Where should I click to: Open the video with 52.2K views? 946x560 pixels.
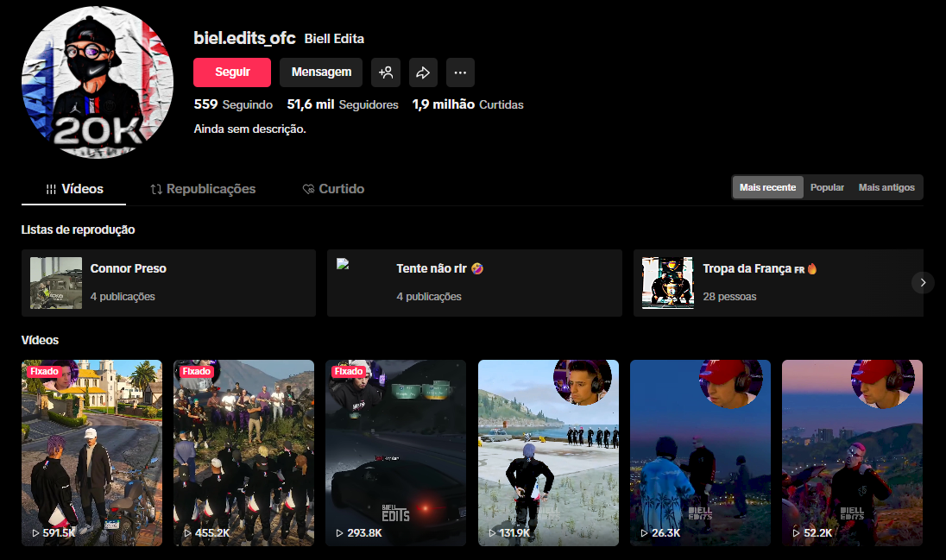pos(853,453)
